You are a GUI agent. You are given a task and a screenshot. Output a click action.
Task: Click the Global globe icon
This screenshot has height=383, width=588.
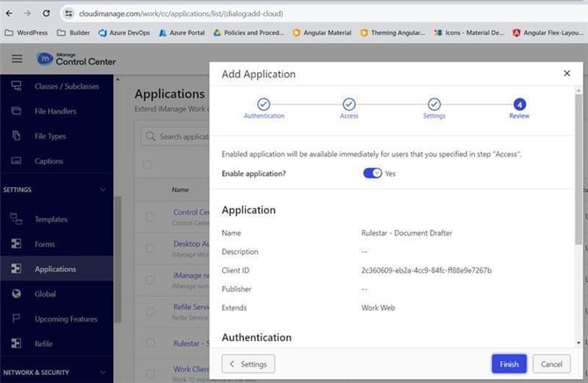pos(16,293)
